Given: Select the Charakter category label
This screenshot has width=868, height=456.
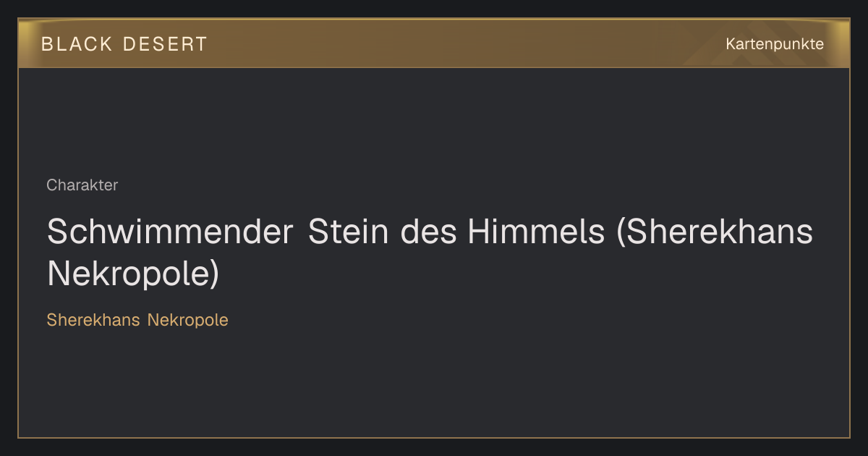Looking at the screenshot, I should click(x=82, y=185).
